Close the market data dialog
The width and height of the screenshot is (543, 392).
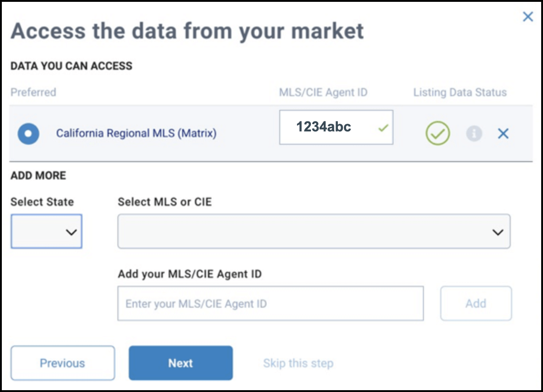coord(527,17)
